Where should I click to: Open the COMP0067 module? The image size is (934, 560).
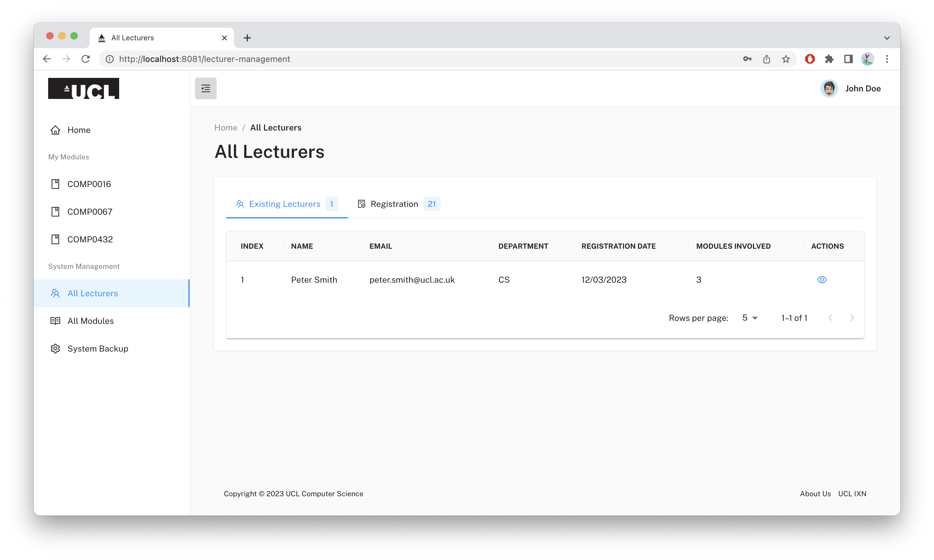click(111, 212)
